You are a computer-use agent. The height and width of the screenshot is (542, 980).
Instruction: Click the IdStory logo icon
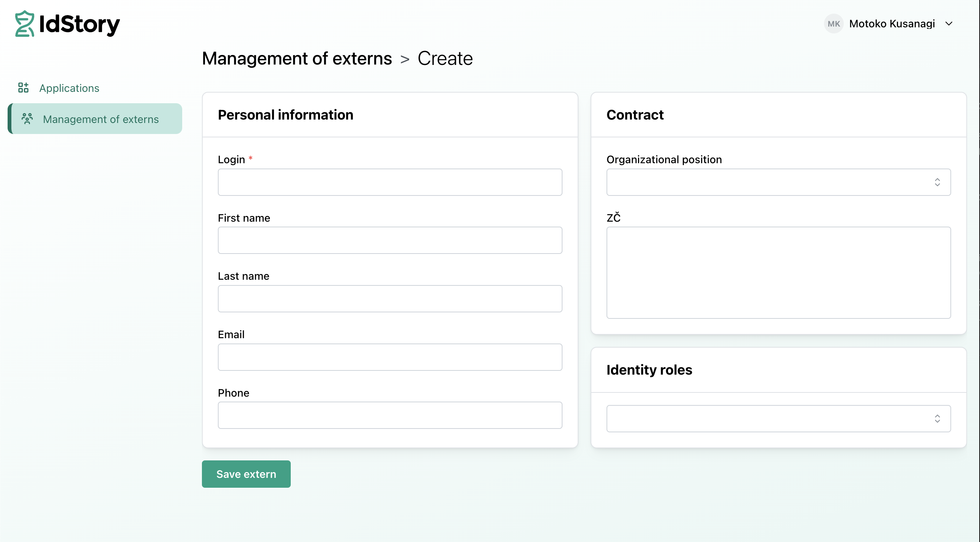coord(25,24)
